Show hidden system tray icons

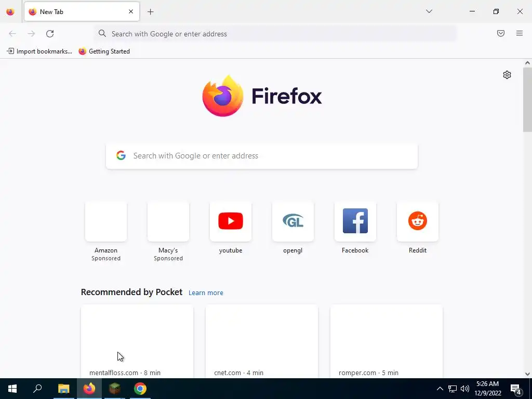[440, 389]
